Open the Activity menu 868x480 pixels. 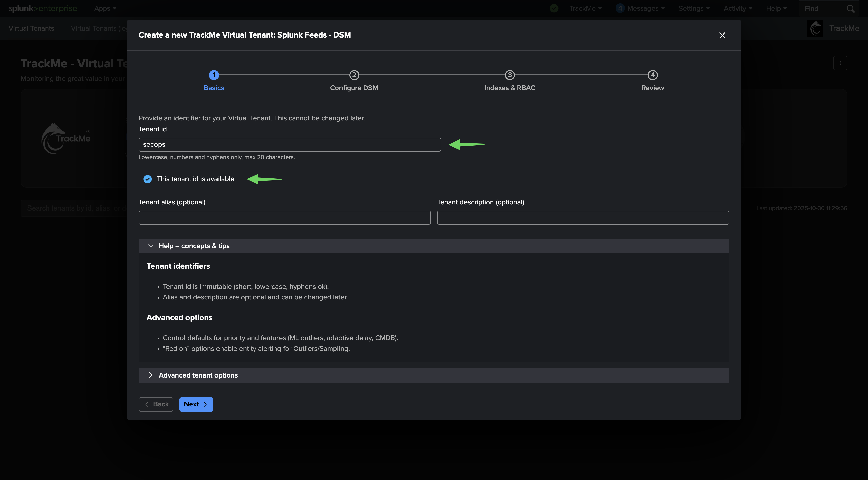click(738, 8)
